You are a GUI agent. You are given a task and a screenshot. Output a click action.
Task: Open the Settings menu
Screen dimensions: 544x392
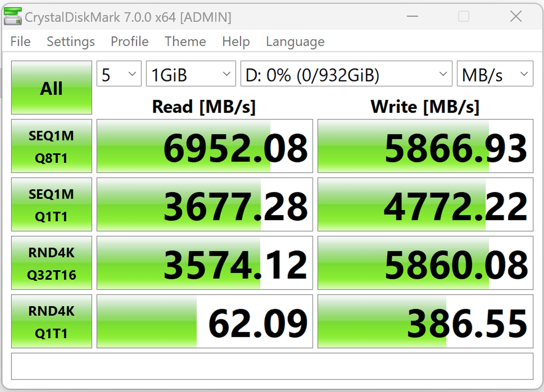[x=71, y=41]
